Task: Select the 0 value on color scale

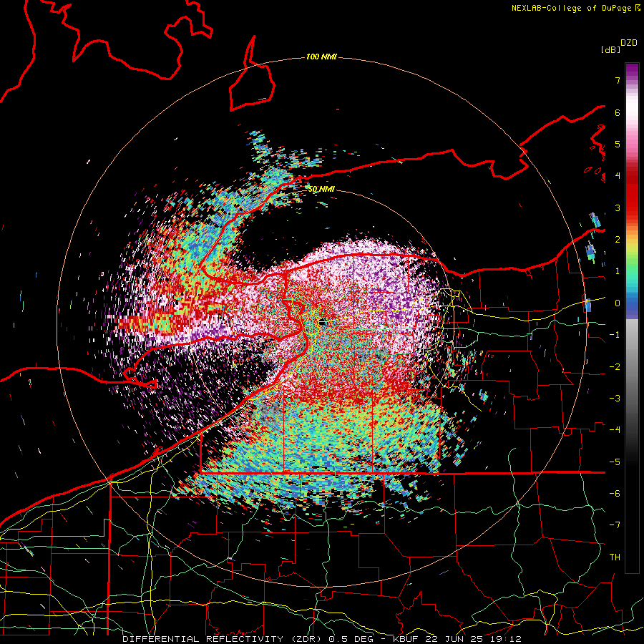Action: pos(618,303)
